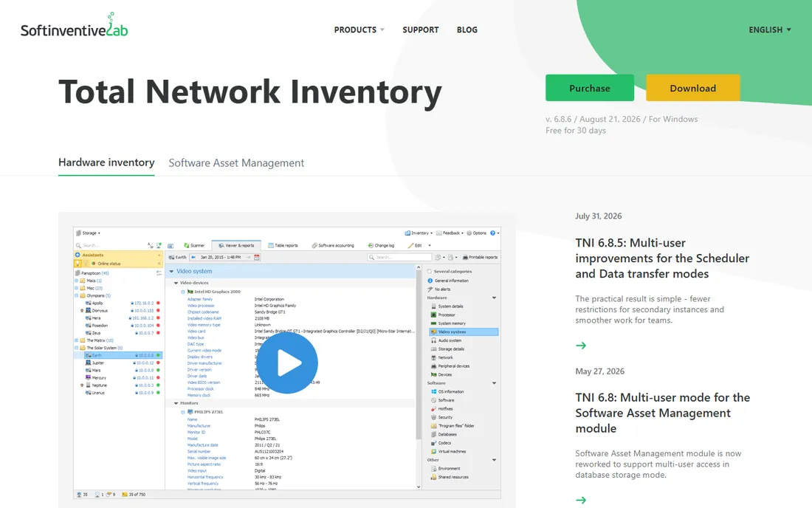Viewport: 812px width, 508px height.
Task: Click the date 'May 27, 2026'
Action: tap(599, 371)
